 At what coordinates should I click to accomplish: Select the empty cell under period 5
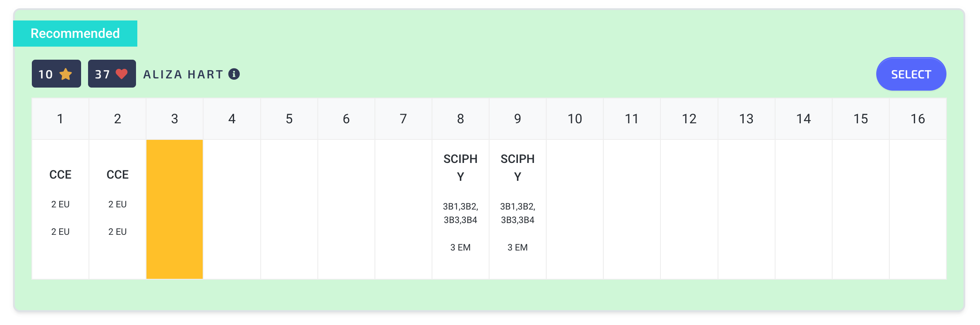[289, 209]
